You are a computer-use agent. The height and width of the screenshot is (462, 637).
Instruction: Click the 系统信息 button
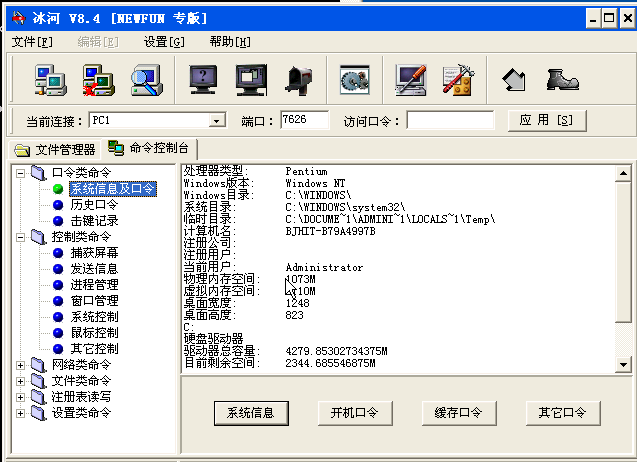tap(251, 413)
